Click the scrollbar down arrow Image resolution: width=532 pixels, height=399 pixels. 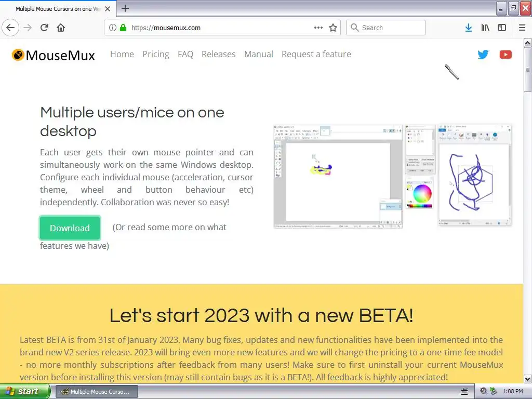[528, 379]
